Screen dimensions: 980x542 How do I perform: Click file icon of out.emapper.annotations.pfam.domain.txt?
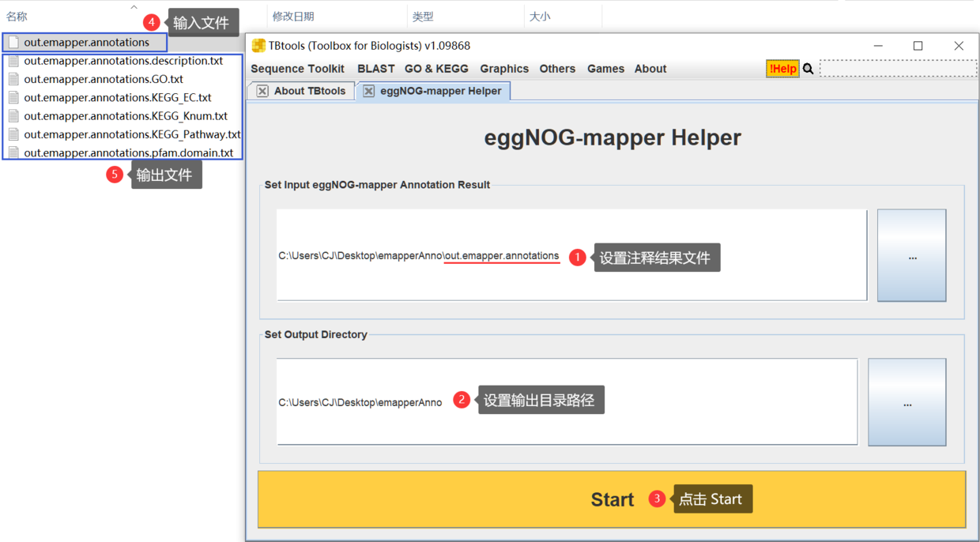pyautogui.click(x=13, y=152)
